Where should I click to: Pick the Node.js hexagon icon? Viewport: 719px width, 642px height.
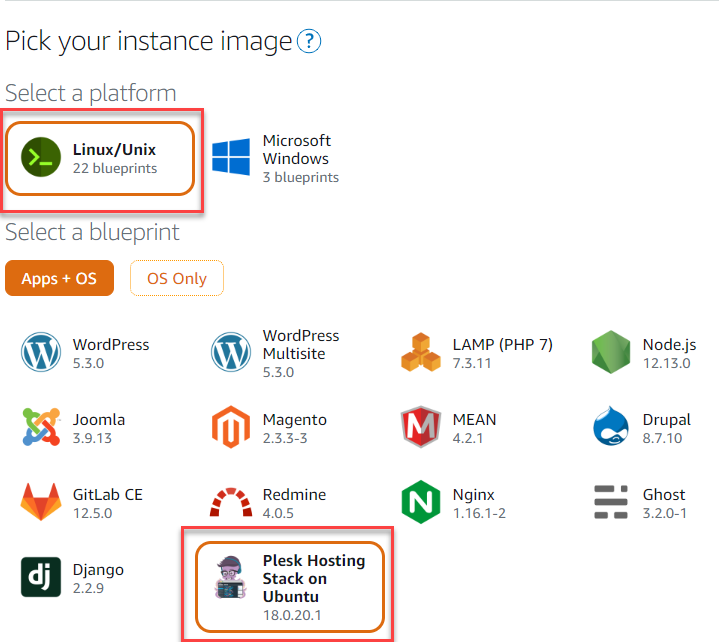click(x=611, y=352)
